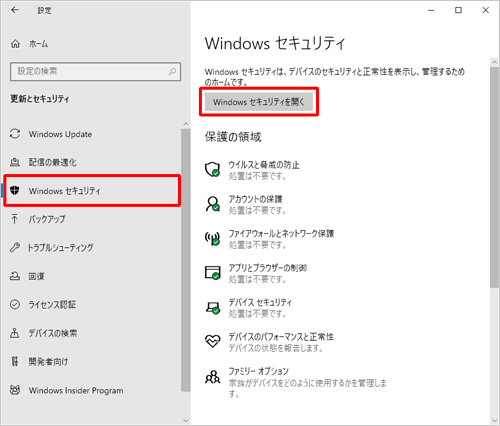Click sidebar scrollbar up arrow

[x=186, y=124]
